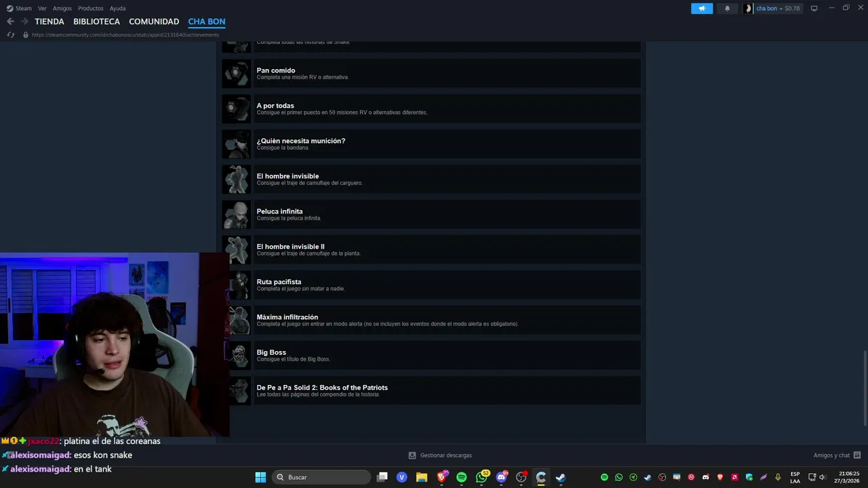This screenshot has width=868, height=488.
Task: Open OBS Studio from the taskbar
Action: pyautogui.click(x=521, y=477)
